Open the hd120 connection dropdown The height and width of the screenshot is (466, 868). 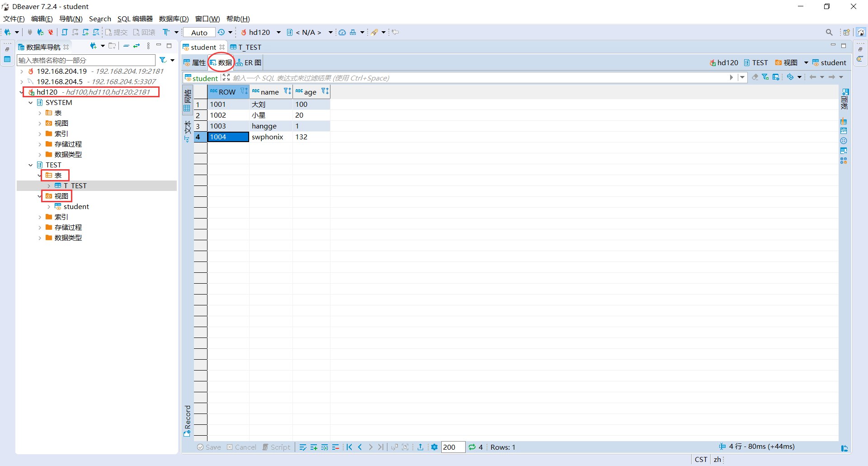pos(277,32)
